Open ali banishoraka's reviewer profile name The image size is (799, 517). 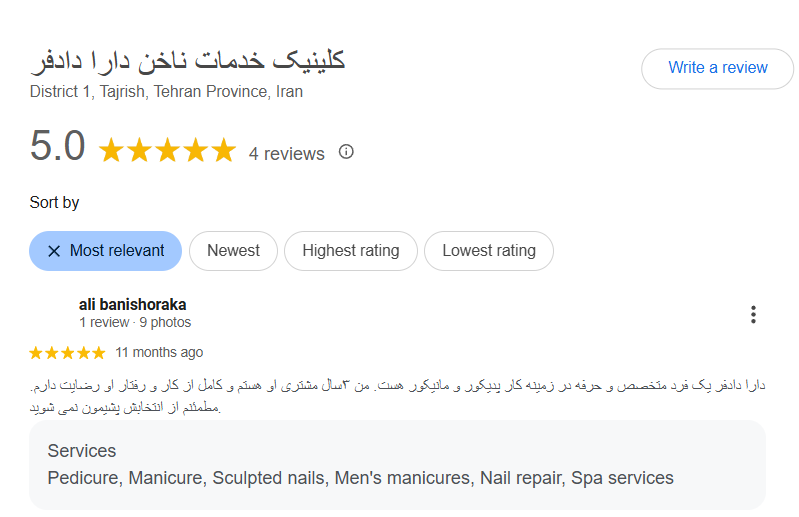pyautogui.click(x=132, y=305)
